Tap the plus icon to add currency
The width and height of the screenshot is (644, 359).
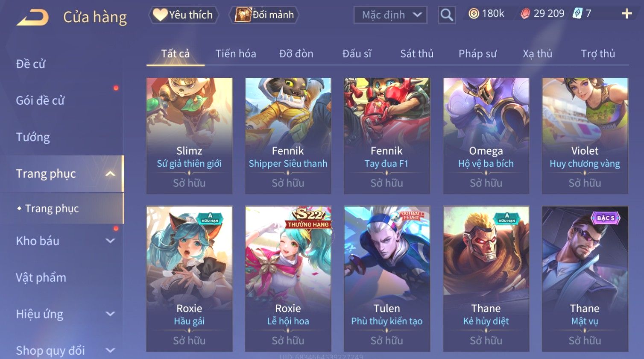coord(626,14)
